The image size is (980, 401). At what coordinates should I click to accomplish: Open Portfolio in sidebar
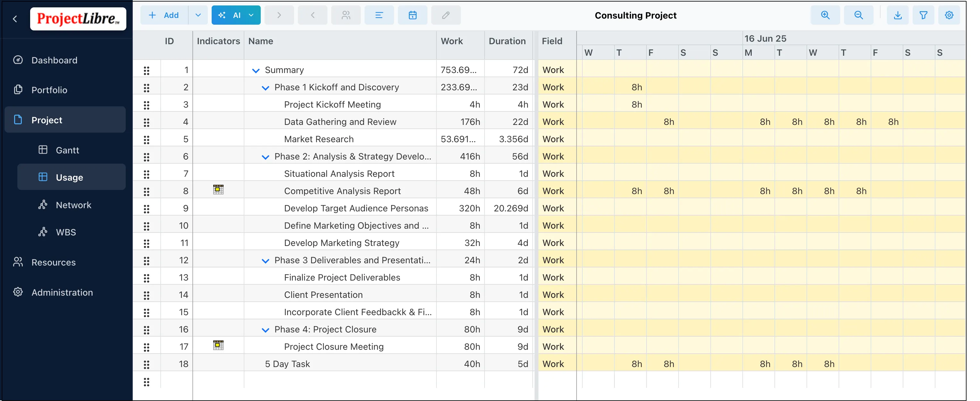pyautogui.click(x=49, y=90)
